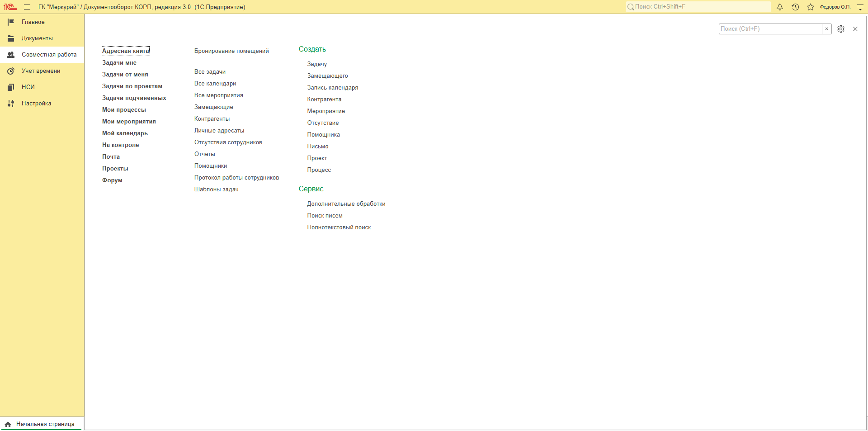Create new Процесс

point(319,170)
